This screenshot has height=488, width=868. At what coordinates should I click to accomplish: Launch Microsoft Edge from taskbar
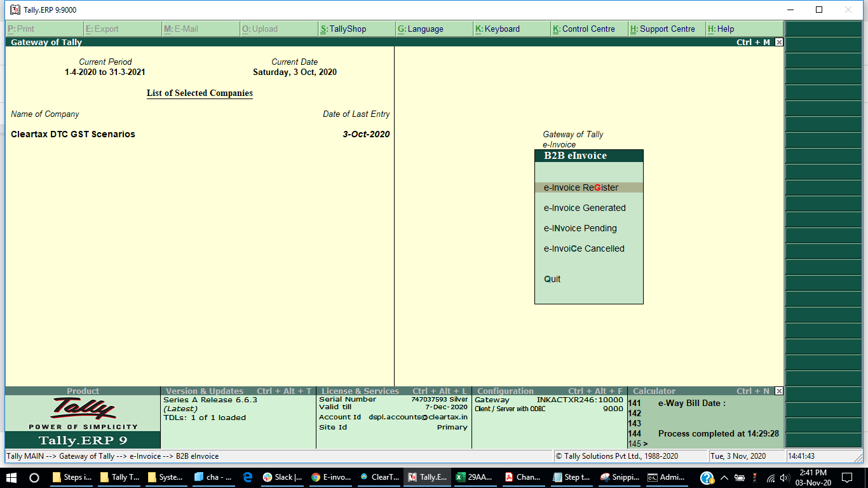[x=248, y=477]
